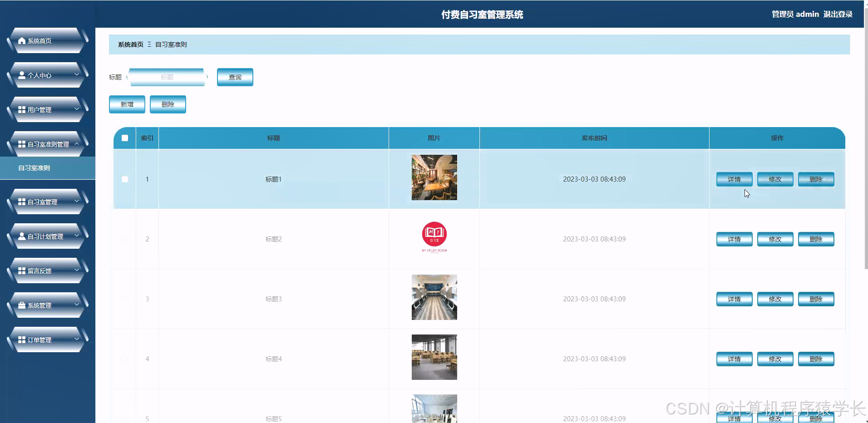The image size is (868, 423).
Task: Click the 标题2 title cell
Action: (274, 239)
